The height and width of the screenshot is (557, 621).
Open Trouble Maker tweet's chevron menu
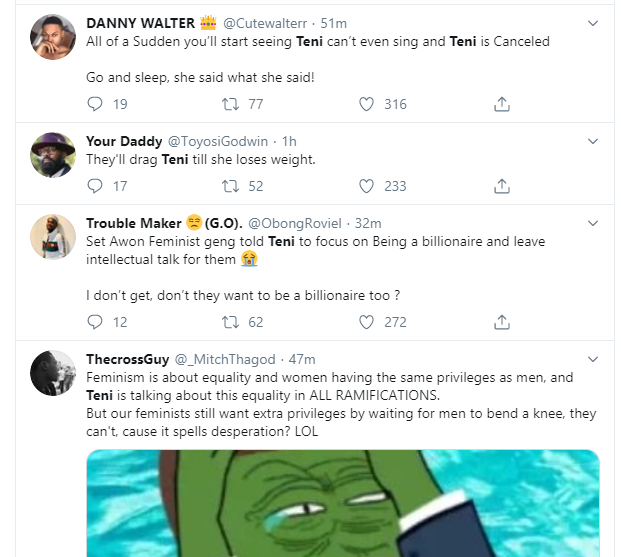coord(592,222)
